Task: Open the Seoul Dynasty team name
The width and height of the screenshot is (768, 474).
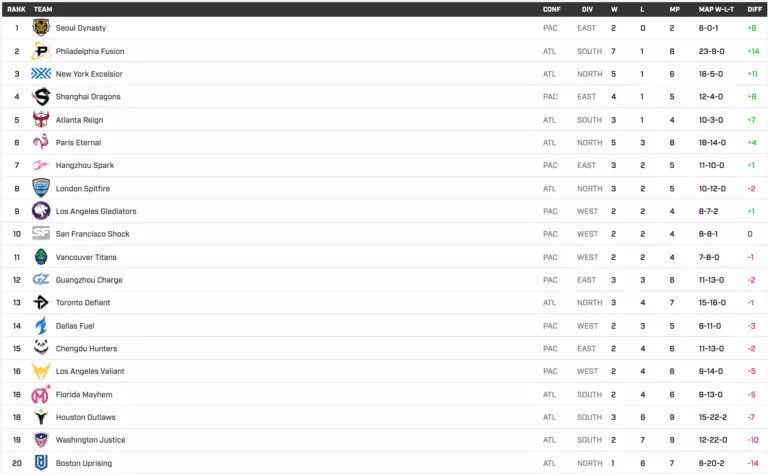Action: [x=81, y=28]
